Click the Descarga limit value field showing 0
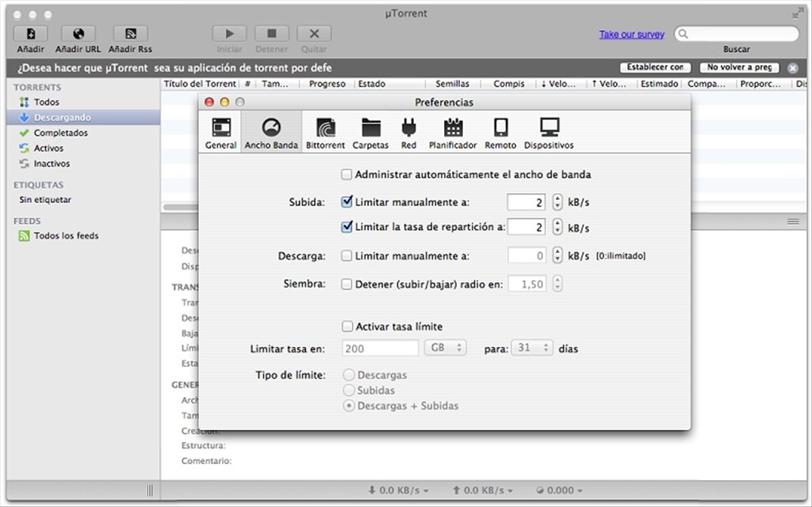This screenshot has width=812, height=507. tap(527, 255)
